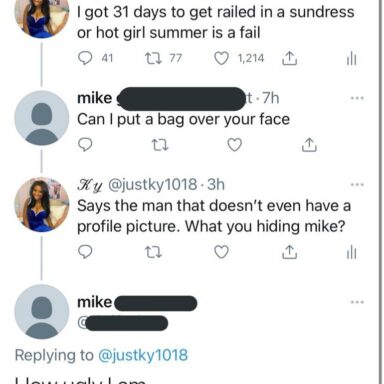Like mike's bag over your face tweet

(x=234, y=145)
